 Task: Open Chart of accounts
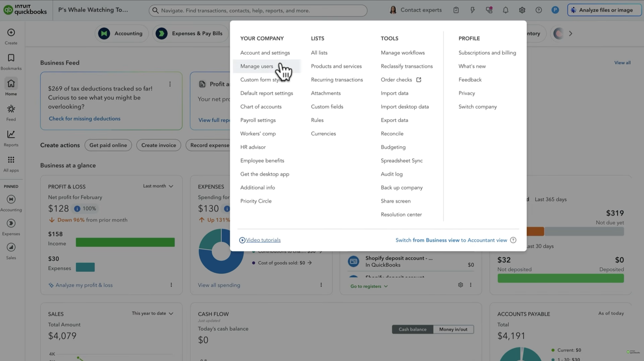coord(261,107)
